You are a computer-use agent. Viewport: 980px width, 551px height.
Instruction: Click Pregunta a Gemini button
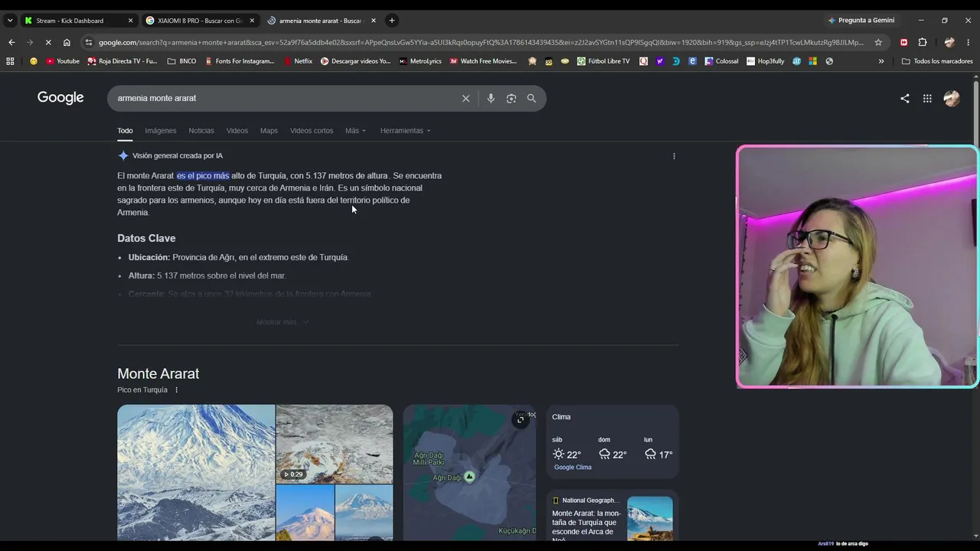pos(861,21)
